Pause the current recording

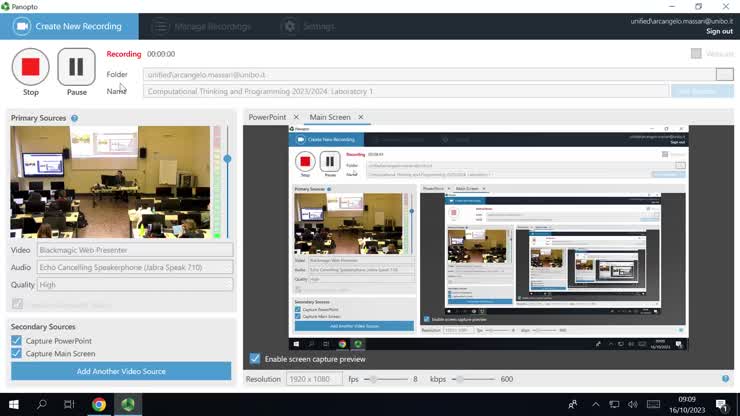coord(76,67)
